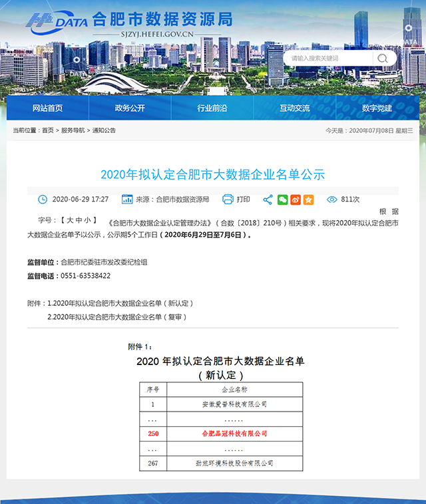This screenshot has height=504, width=426.
Task: Expand the 行业前沿 navigation menu
Action: pos(212,108)
